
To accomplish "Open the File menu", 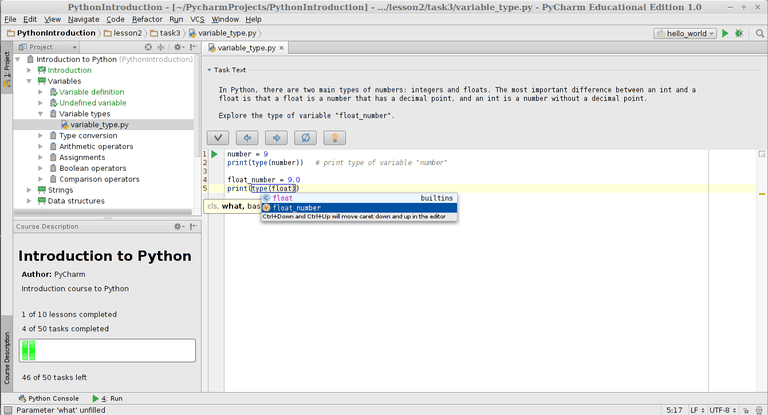I will tap(10, 19).
